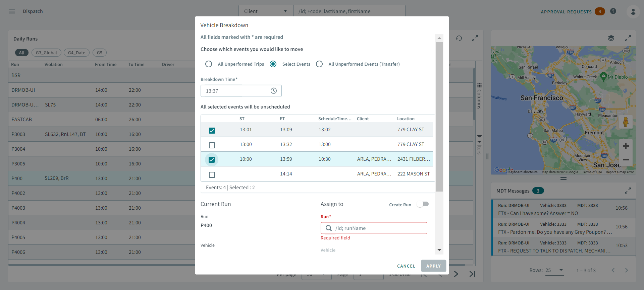Click the Daily Runs vertical scrollbar

coord(474,94)
